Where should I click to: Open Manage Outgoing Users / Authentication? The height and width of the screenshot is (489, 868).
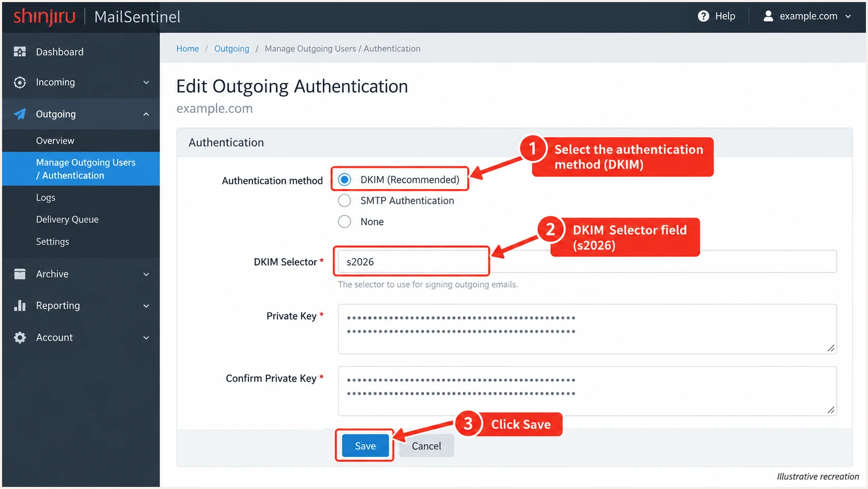(81, 169)
